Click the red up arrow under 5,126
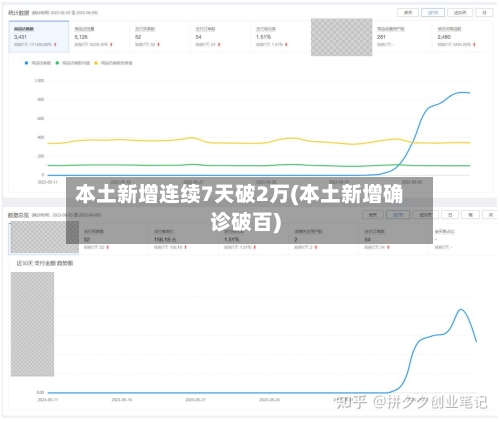 click(111, 45)
